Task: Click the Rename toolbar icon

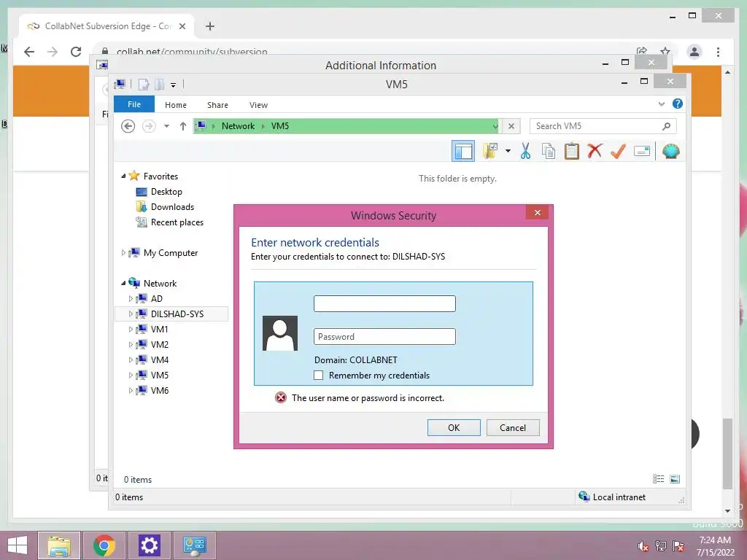Action: click(642, 152)
